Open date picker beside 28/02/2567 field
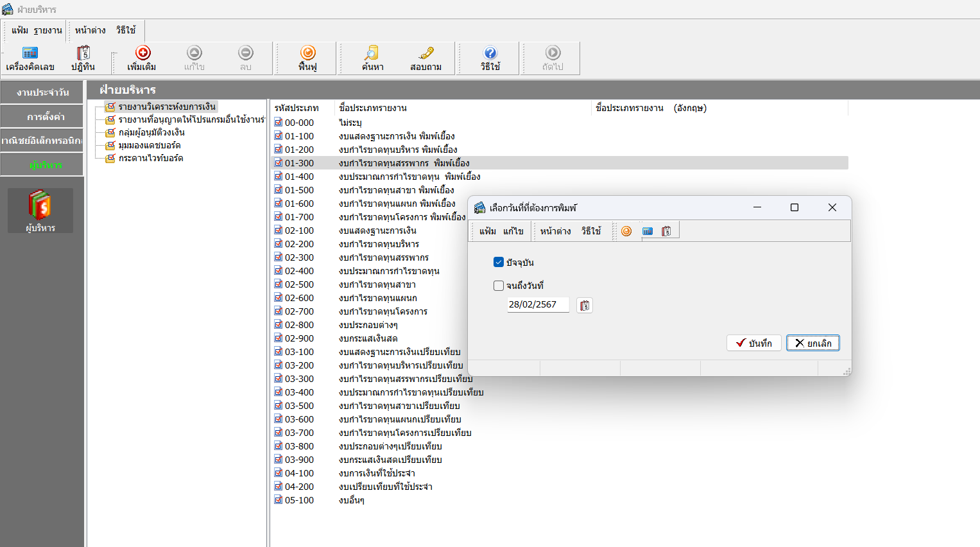This screenshot has height=547, width=980. tap(584, 306)
